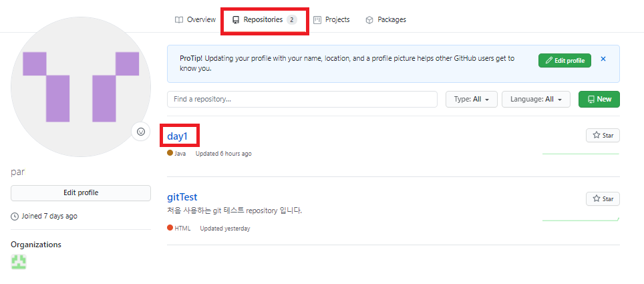Expand the Type: All dropdown
644x284 pixels.
(x=472, y=99)
